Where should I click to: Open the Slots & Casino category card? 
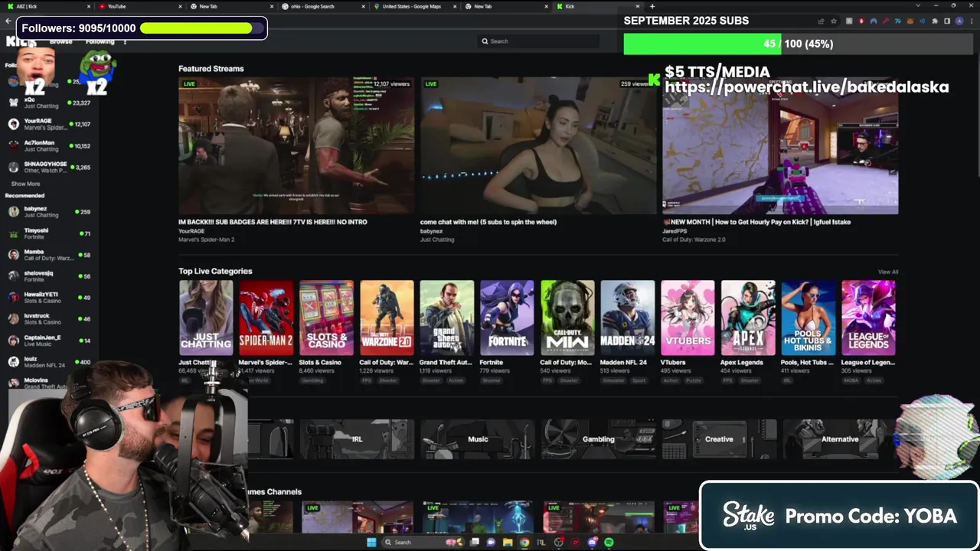pyautogui.click(x=326, y=318)
